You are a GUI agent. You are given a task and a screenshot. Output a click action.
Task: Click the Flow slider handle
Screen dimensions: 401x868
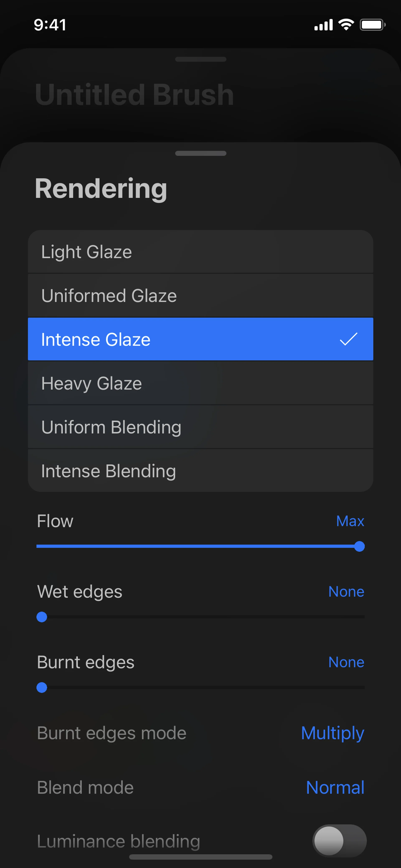coord(359,546)
